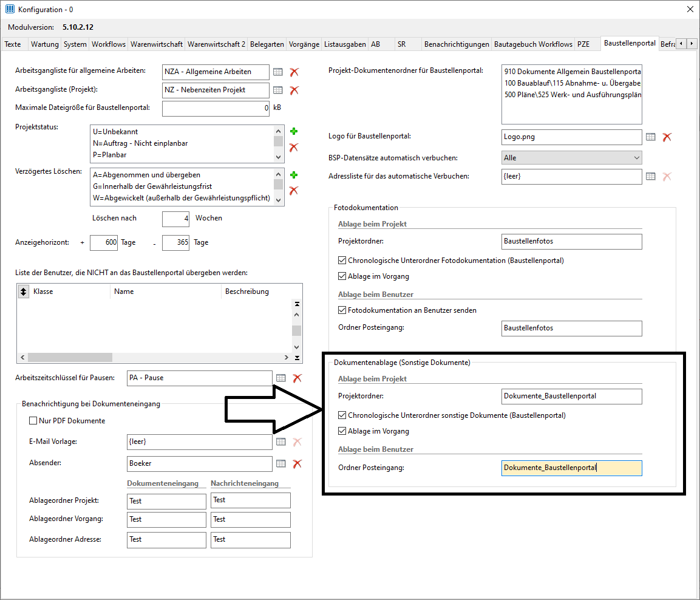Click Anzeigehorizont plus 600 Tage field

click(x=104, y=242)
